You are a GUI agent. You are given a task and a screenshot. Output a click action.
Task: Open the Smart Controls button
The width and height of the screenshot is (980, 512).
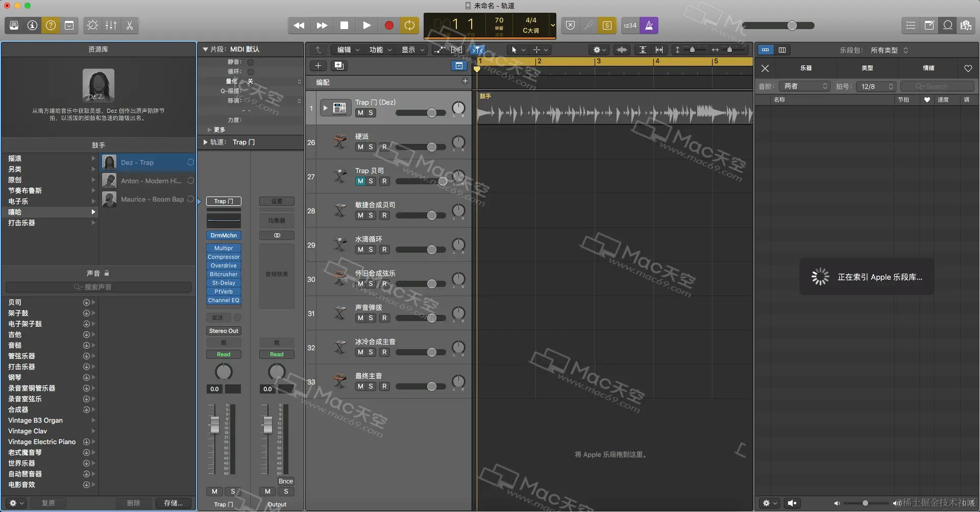(92, 26)
